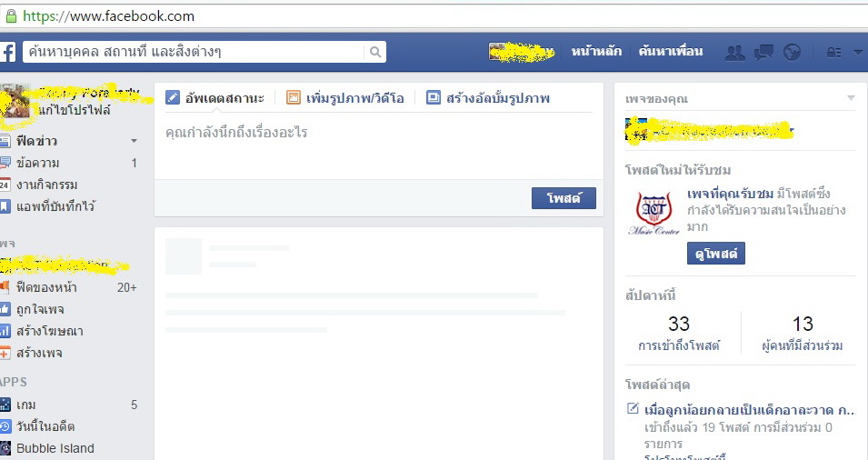
Task: Click เพจที่คุณรับชม link
Action: 730,194
